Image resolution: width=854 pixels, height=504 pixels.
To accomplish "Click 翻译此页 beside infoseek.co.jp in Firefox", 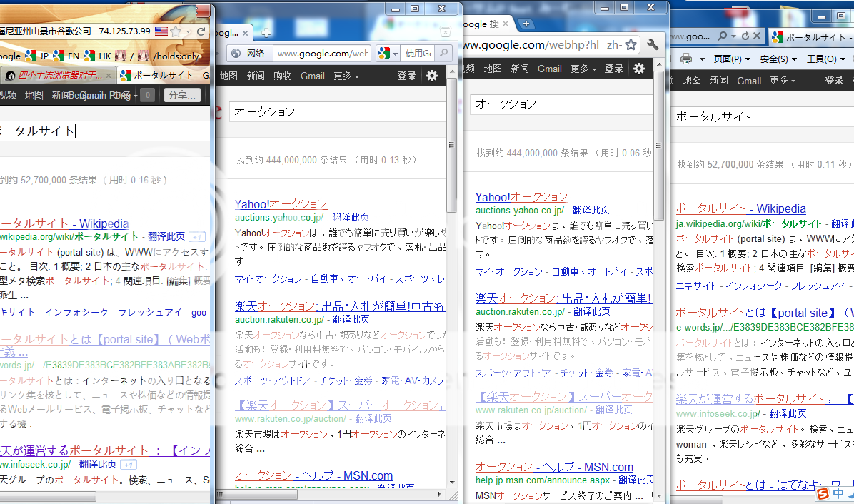I will click(x=98, y=464).
